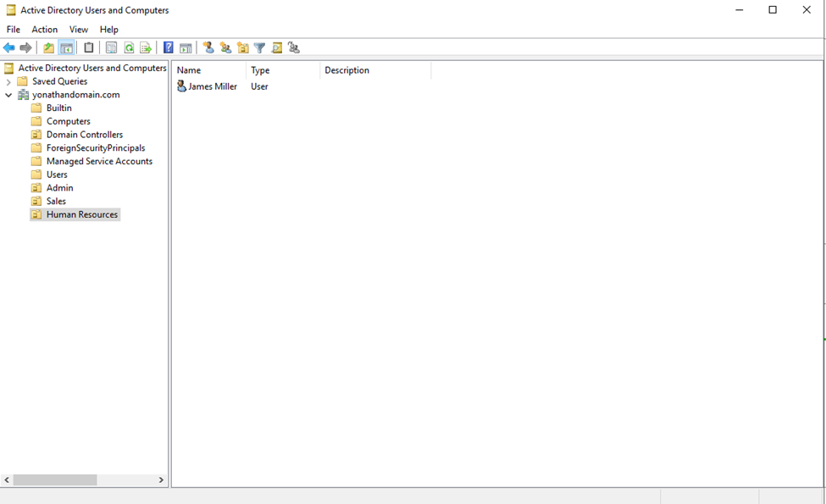
Task: Click the User type cell for James Miller
Action: (x=259, y=86)
